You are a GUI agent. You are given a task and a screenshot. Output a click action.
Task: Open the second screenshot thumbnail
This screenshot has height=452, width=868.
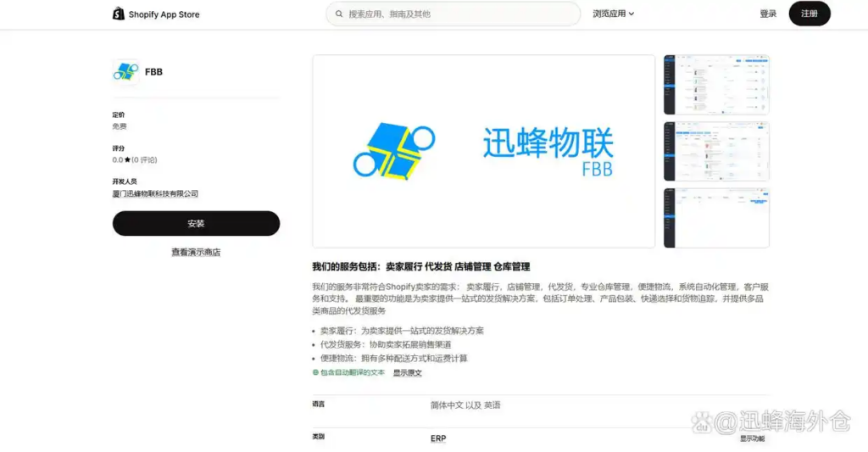tap(716, 151)
